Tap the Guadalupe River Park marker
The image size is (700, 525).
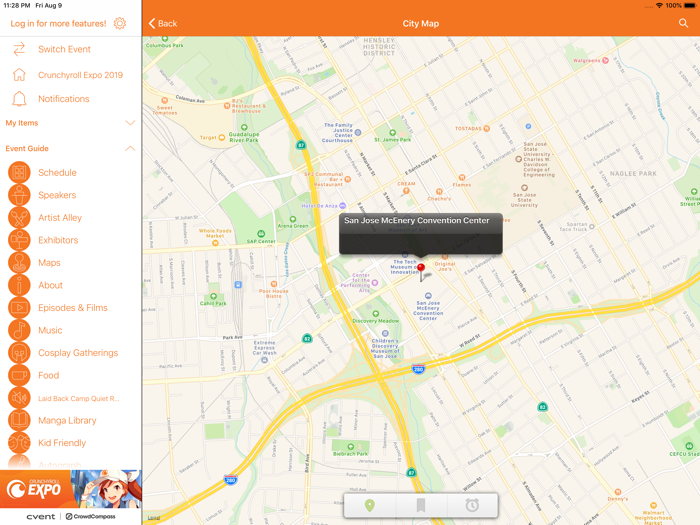tap(244, 127)
